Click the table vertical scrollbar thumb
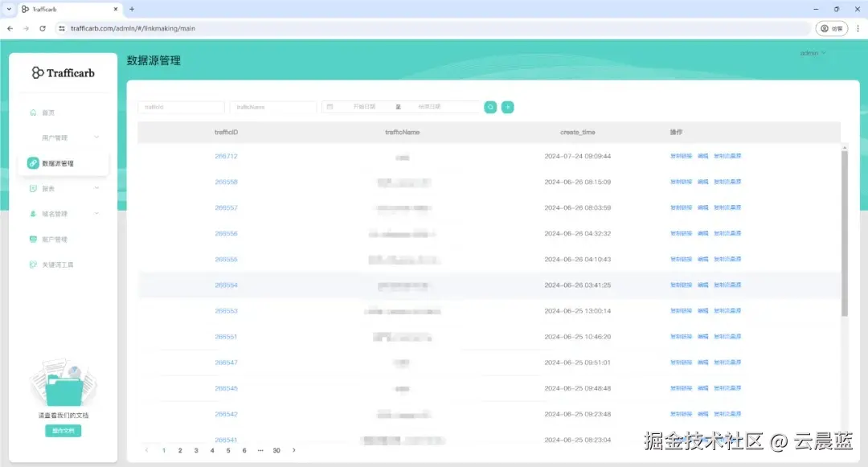 [x=844, y=233]
